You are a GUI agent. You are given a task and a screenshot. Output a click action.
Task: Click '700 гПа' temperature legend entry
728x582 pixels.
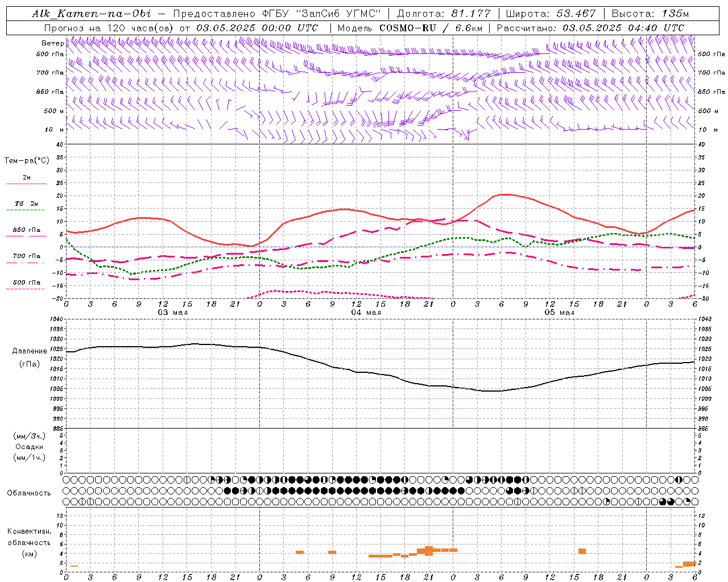click(27, 256)
